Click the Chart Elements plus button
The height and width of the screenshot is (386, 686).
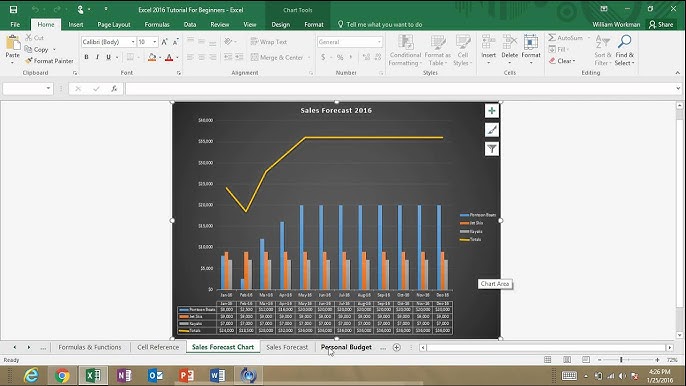[x=492, y=111]
